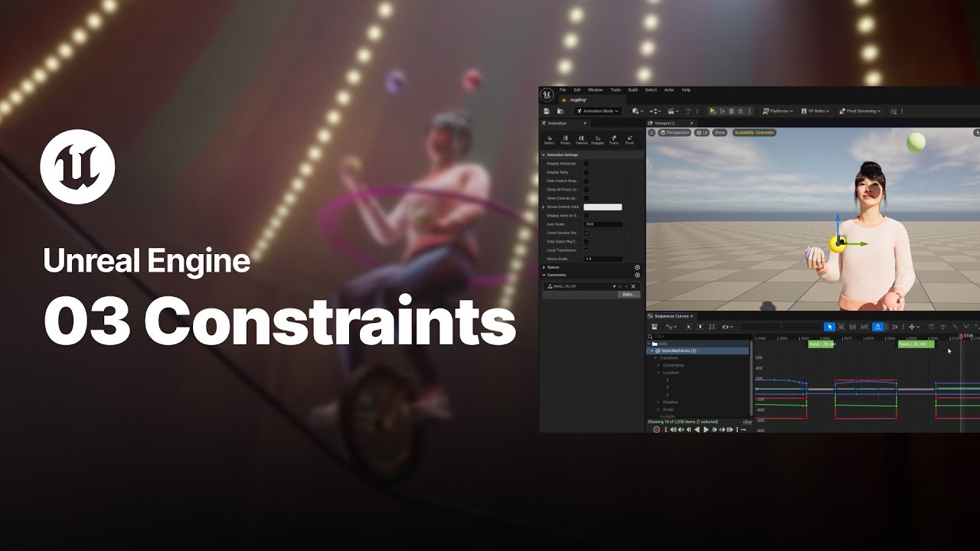
Task: Click the Filter search field in curves
Action: tap(700, 336)
